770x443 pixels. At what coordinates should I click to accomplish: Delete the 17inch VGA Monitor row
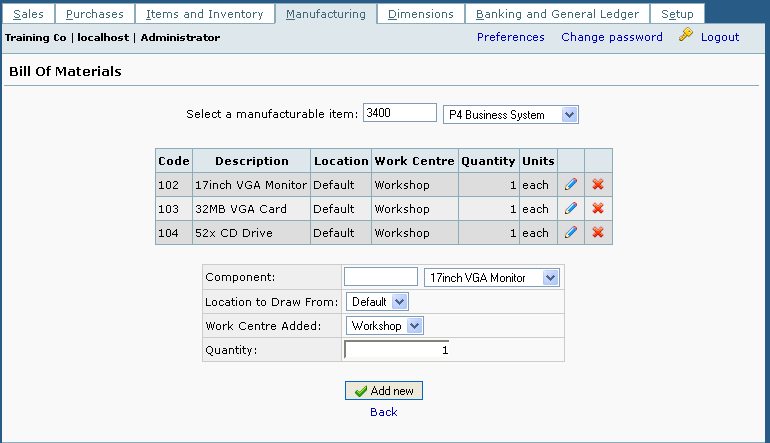[598, 185]
